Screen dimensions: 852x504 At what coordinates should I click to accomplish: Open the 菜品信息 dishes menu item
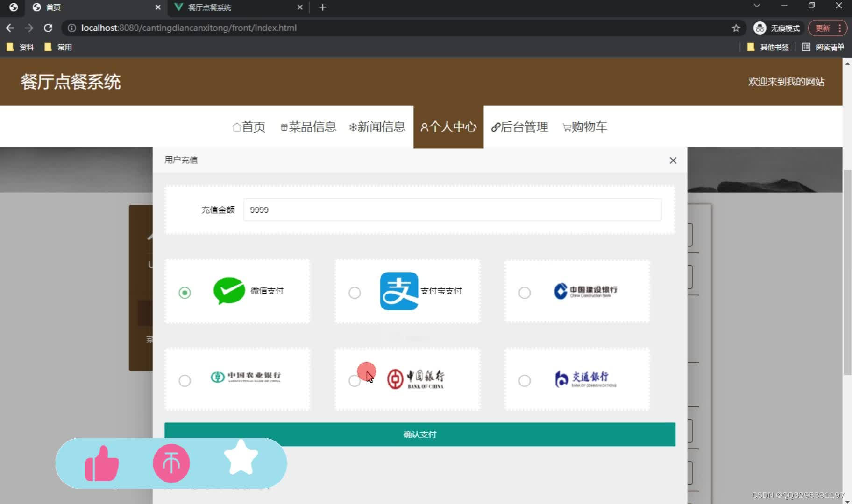pyautogui.click(x=308, y=127)
